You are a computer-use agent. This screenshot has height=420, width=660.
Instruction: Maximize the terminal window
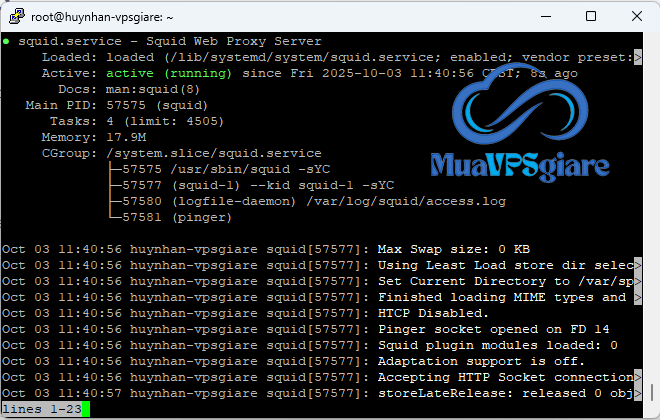click(x=590, y=16)
